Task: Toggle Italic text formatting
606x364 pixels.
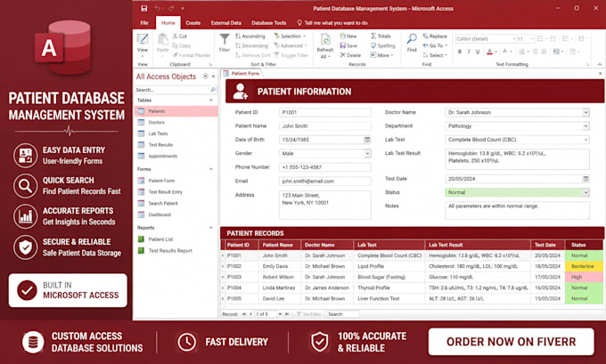Action: [469, 52]
